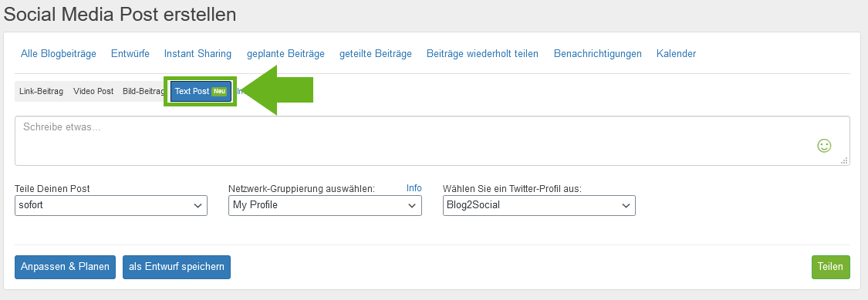Viewport: 868px width, 300px height.
Task: Select the Text Post tab
Action: tap(201, 91)
